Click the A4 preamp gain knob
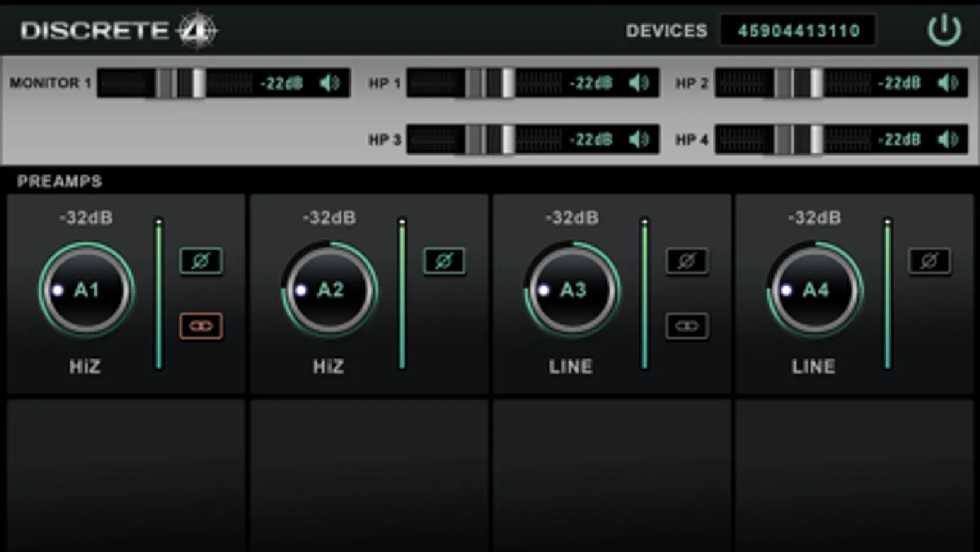The width and height of the screenshot is (980, 552). coord(815,289)
